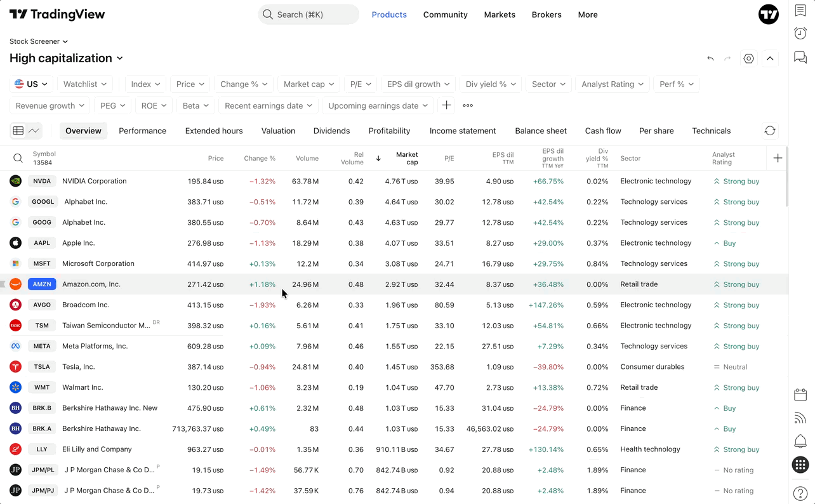Open the alerts clock icon in sidebar

tap(800, 34)
